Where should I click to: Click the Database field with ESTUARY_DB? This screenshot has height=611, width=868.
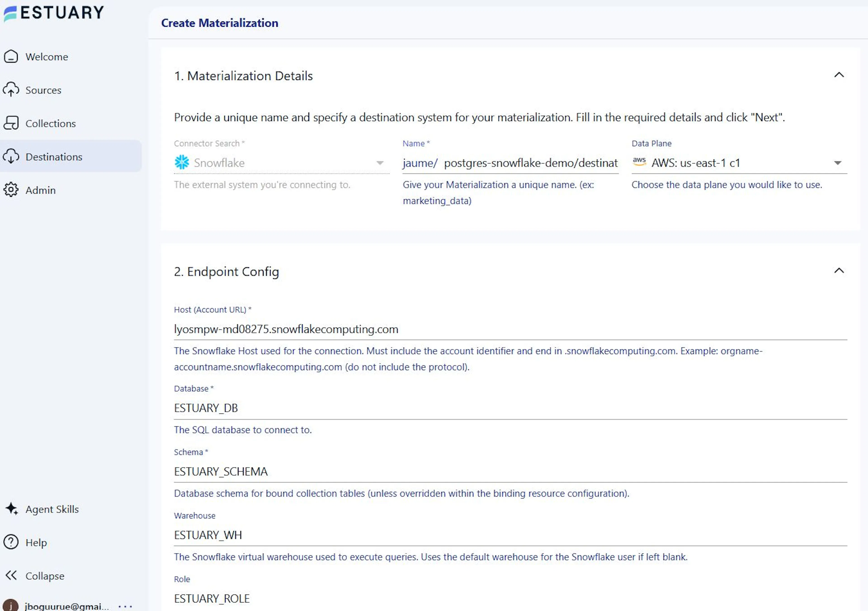point(510,408)
